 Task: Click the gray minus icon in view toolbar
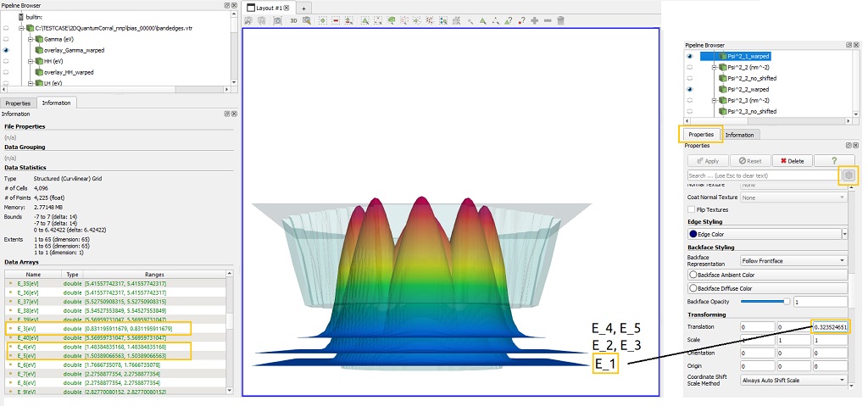(548, 20)
